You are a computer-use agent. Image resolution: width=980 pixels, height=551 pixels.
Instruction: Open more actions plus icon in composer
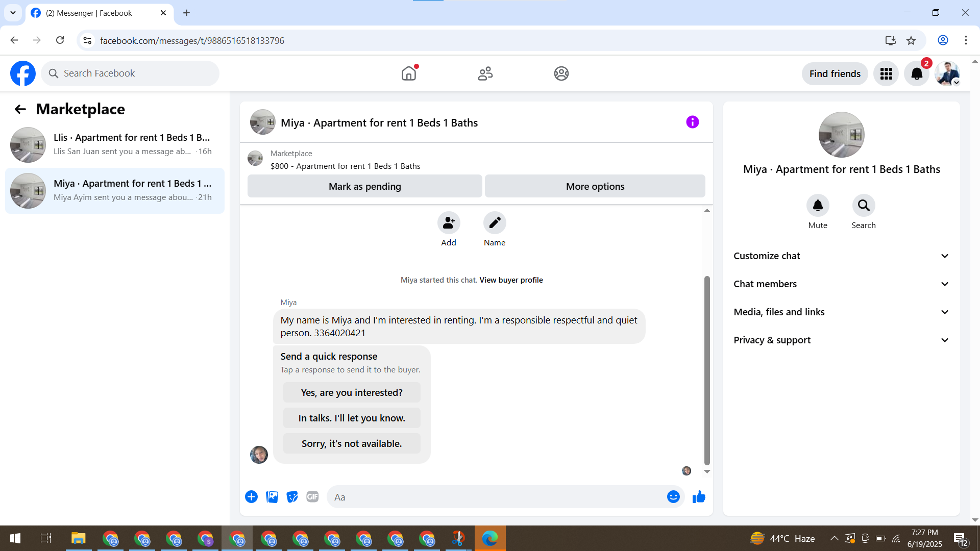pyautogui.click(x=251, y=497)
